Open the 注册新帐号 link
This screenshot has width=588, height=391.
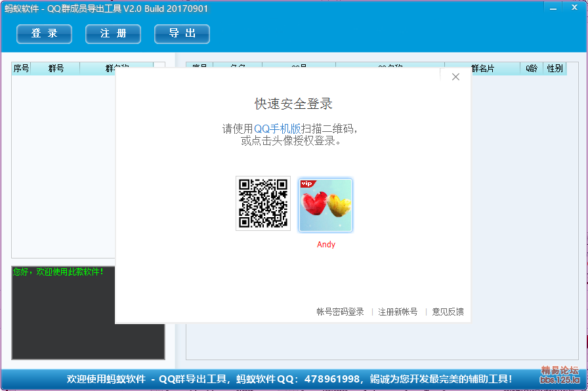pyautogui.click(x=398, y=312)
